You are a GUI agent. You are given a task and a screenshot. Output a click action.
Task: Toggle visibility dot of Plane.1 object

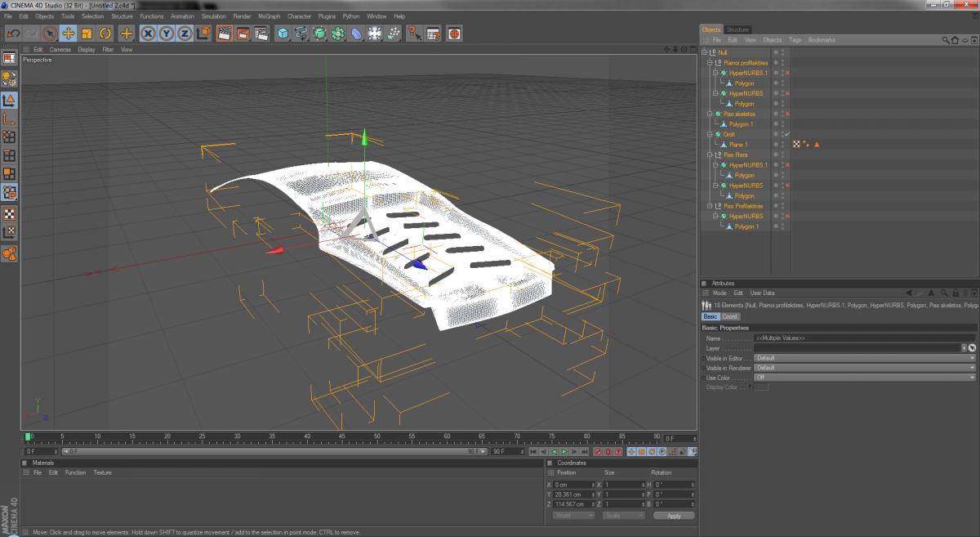[776, 143]
